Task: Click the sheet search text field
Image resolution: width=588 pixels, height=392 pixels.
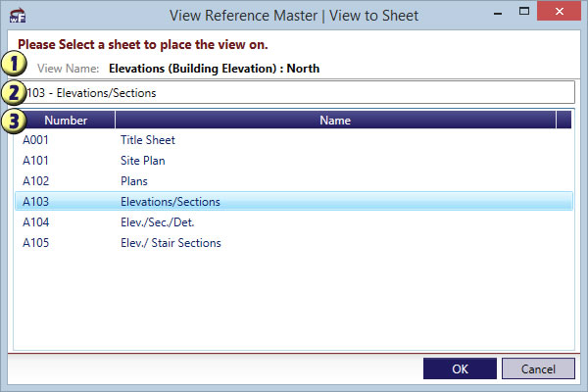Action: coord(294,93)
